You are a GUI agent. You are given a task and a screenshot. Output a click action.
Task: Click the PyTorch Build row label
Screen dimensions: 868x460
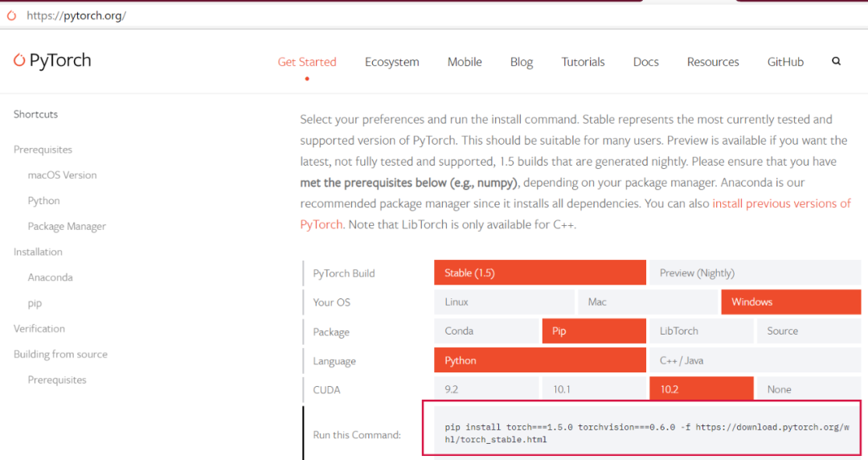(344, 273)
